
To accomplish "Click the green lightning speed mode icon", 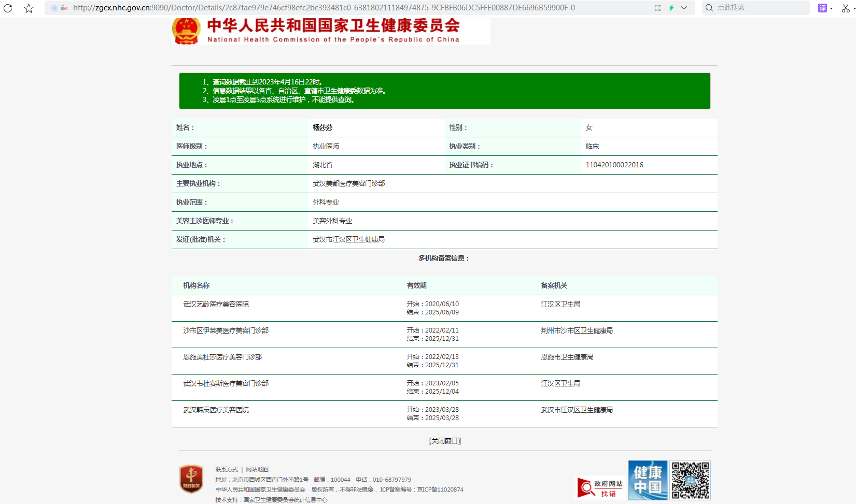I will click(671, 8).
